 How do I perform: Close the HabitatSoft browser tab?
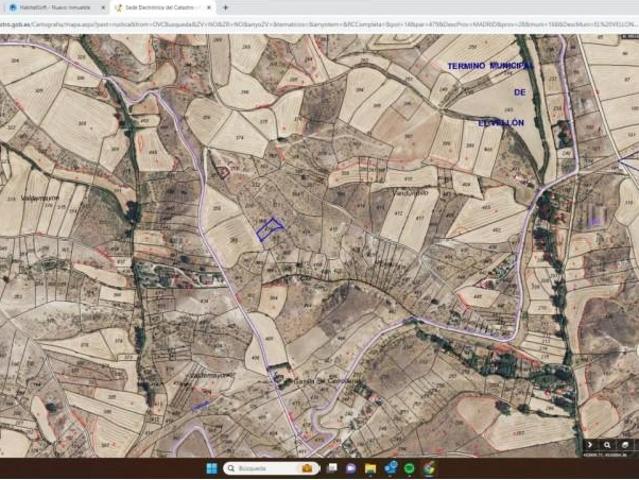click(103, 7)
